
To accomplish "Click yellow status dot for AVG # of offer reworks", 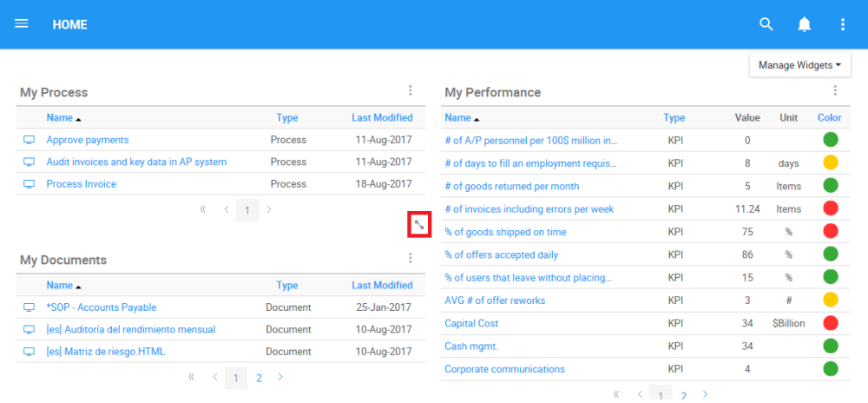I will [830, 301].
